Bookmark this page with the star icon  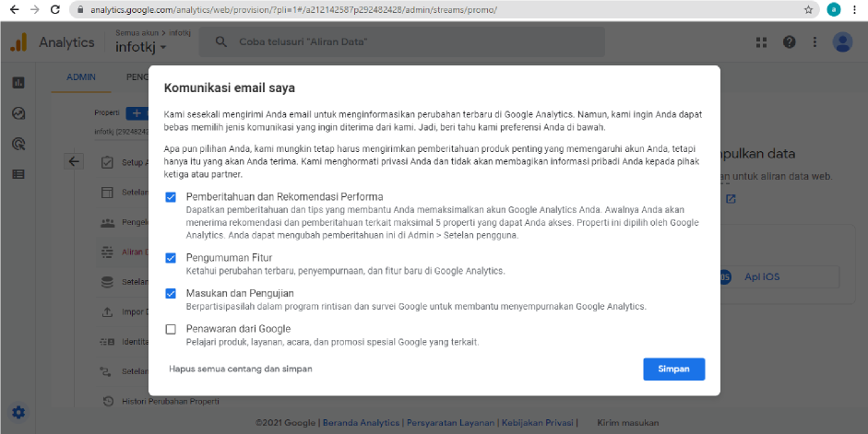pyautogui.click(x=808, y=9)
